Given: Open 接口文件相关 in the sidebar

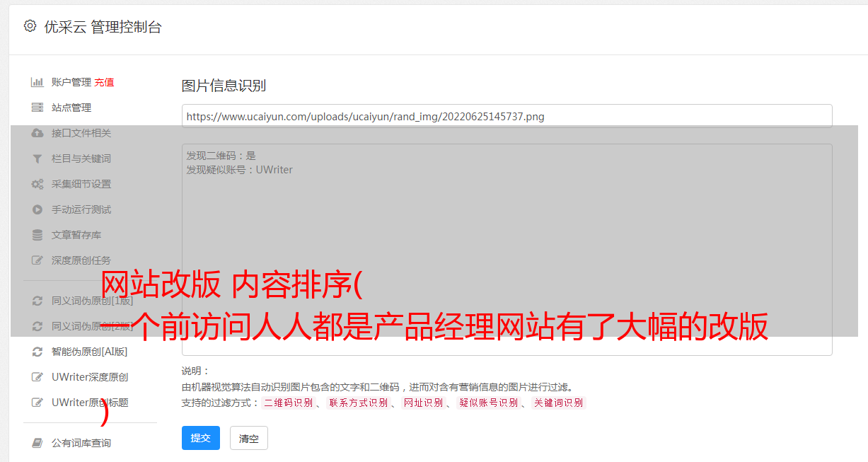Looking at the screenshot, I should 81,133.
